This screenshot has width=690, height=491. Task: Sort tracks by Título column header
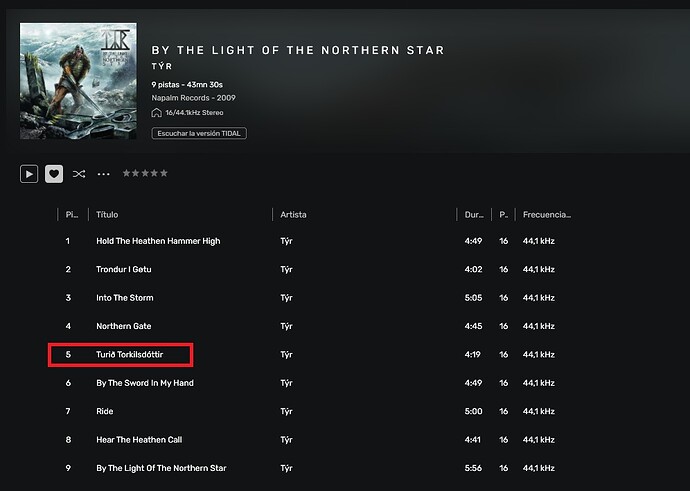(x=107, y=215)
